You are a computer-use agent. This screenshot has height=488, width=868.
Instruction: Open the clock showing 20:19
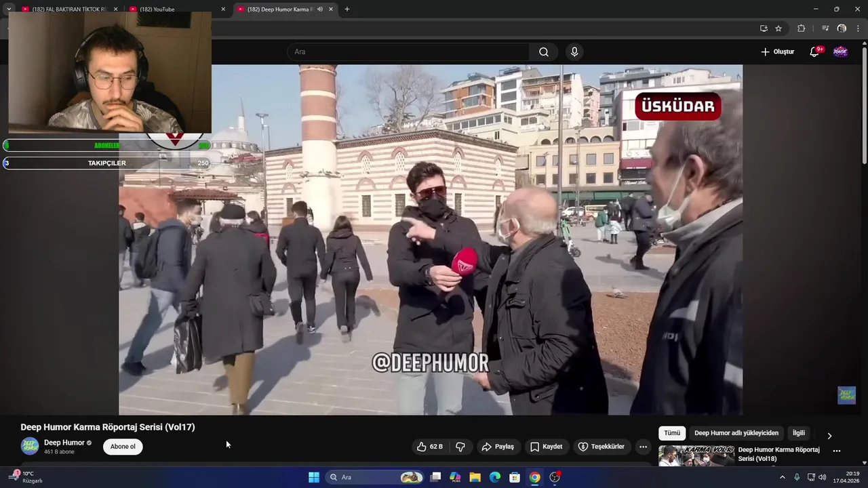[x=846, y=477]
